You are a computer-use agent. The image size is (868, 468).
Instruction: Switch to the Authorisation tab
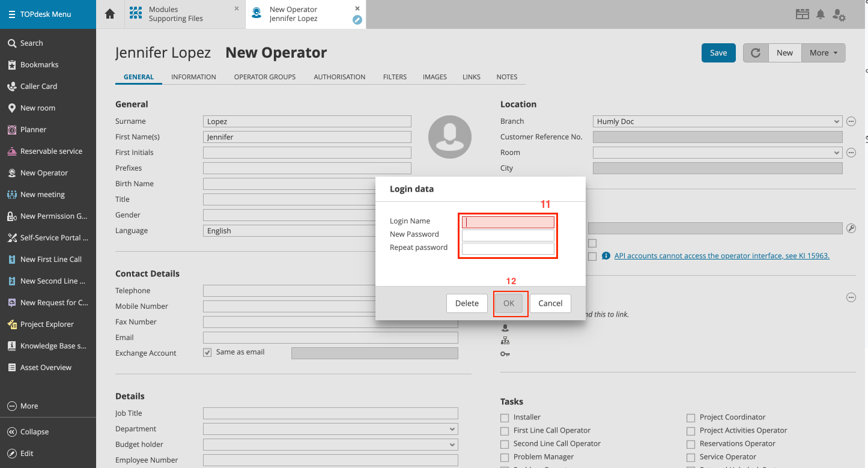(x=339, y=77)
